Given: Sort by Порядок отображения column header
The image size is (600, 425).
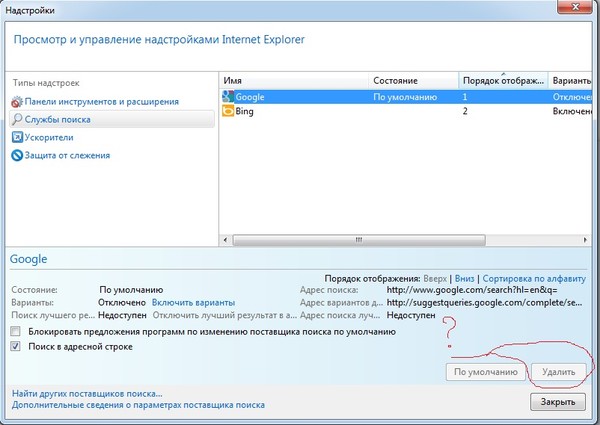Looking at the screenshot, I should (x=503, y=81).
